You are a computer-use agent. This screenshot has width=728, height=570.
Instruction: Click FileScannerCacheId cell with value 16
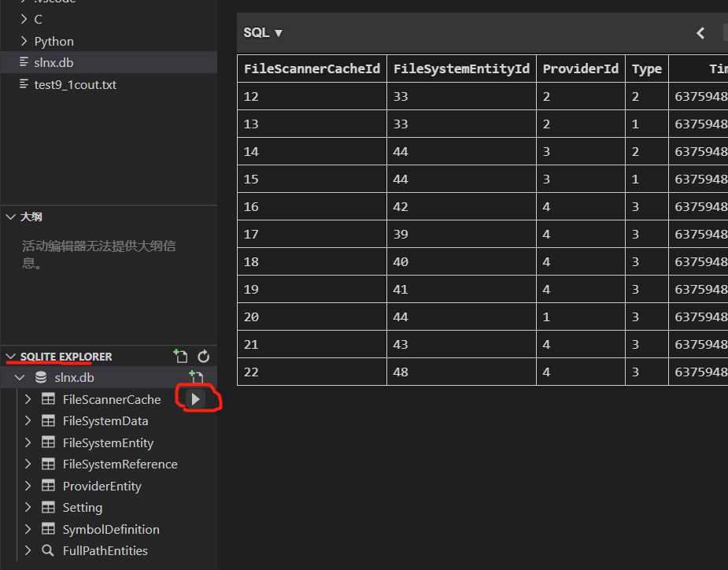[312, 206]
